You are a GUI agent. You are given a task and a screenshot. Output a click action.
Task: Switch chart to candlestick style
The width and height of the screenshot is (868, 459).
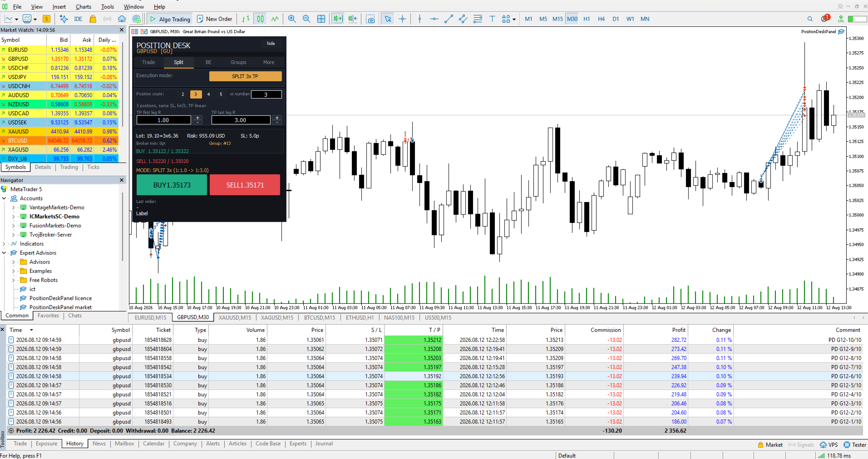(x=260, y=19)
